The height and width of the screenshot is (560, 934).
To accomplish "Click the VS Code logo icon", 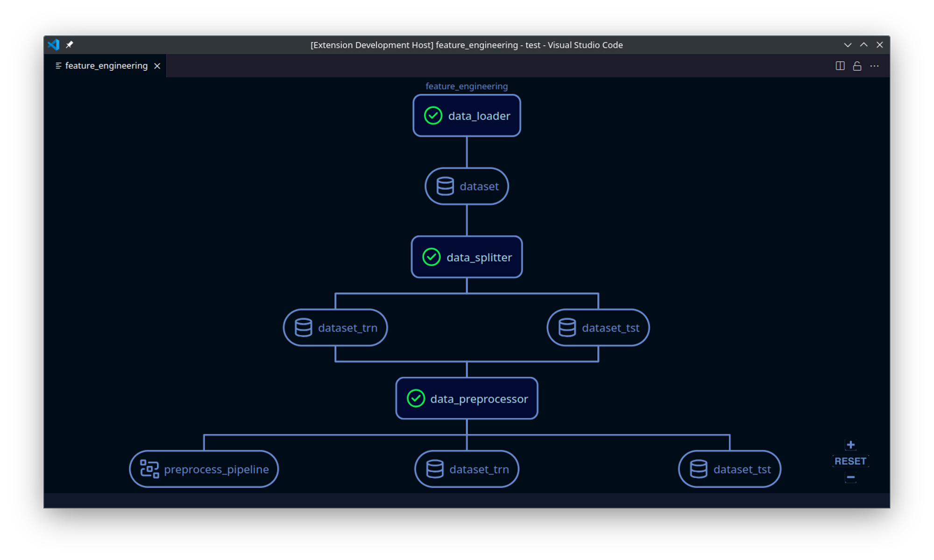I will coord(54,45).
